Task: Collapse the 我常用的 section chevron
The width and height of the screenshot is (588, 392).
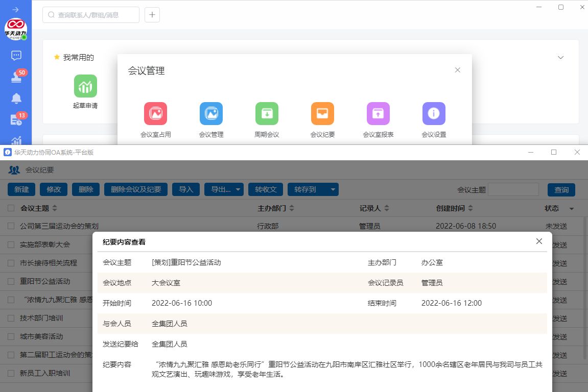Action: click(x=560, y=58)
